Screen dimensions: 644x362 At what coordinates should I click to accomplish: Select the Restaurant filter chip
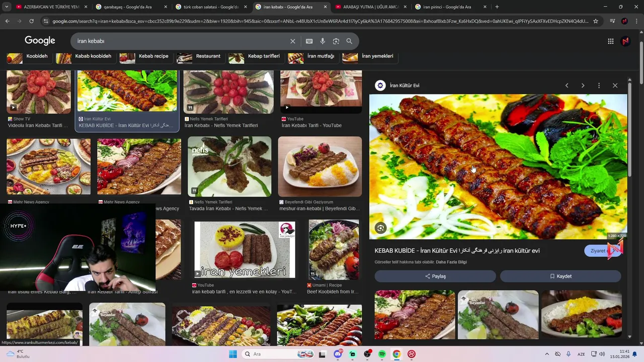[200, 56]
